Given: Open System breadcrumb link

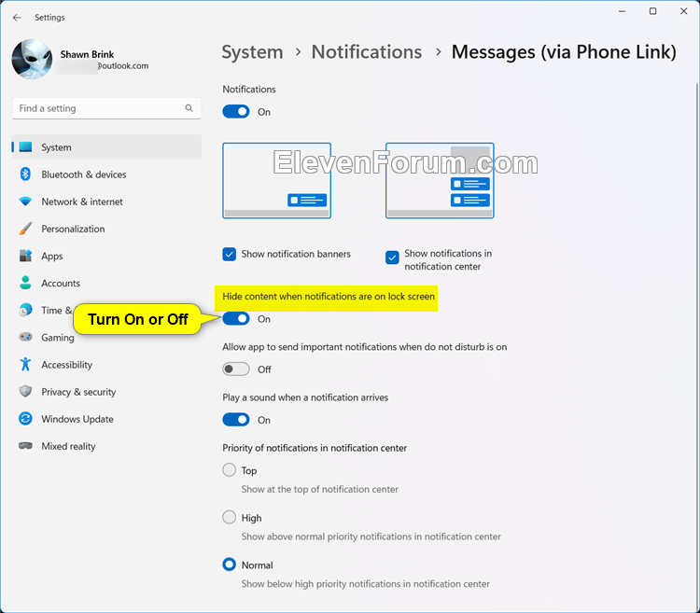Looking at the screenshot, I should click(252, 52).
